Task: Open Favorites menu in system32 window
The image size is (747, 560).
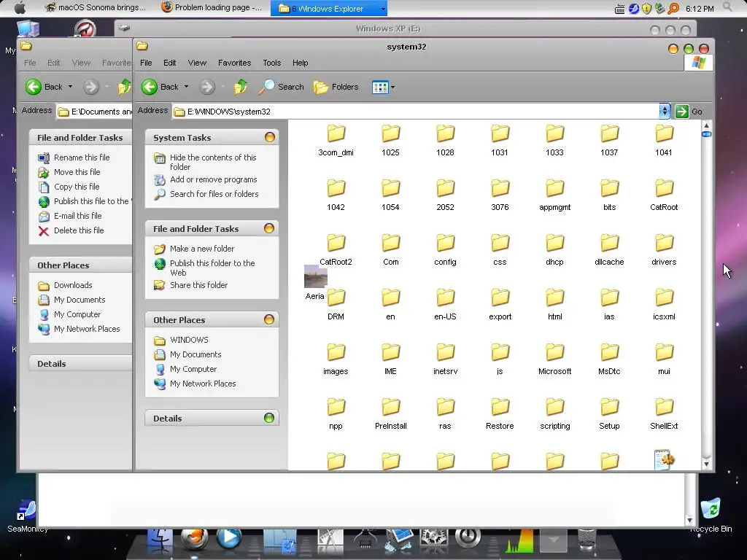Action: (x=234, y=63)
